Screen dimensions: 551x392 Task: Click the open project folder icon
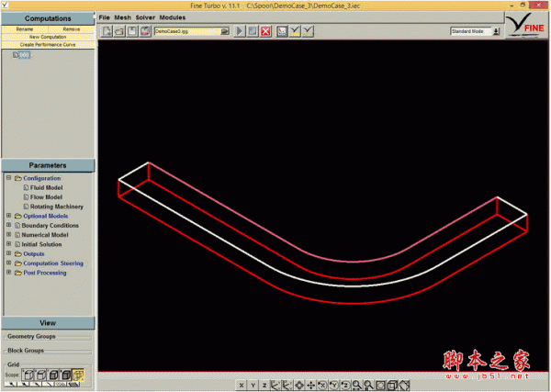click(120, 31)
